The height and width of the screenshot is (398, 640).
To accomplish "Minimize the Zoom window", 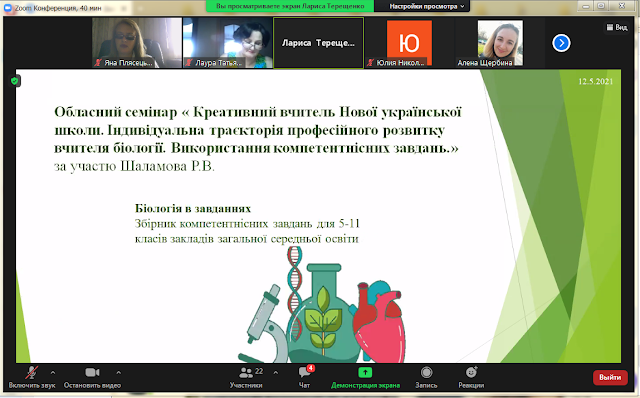I will coord(586,6).
